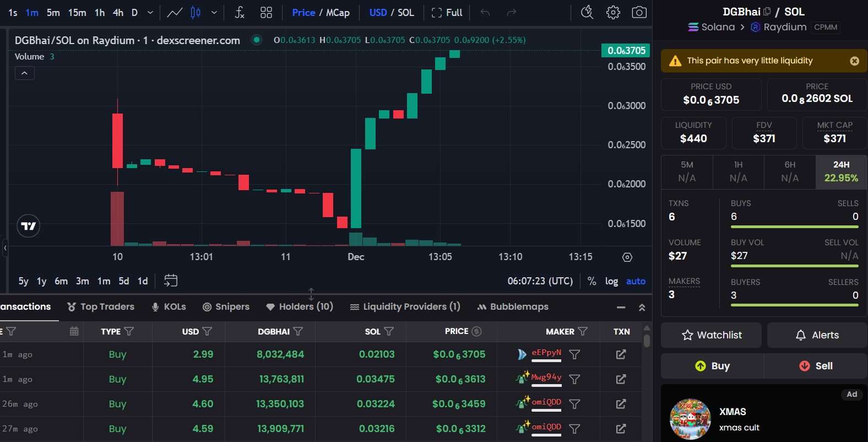Add pair to Watchlist

(711, 335)
